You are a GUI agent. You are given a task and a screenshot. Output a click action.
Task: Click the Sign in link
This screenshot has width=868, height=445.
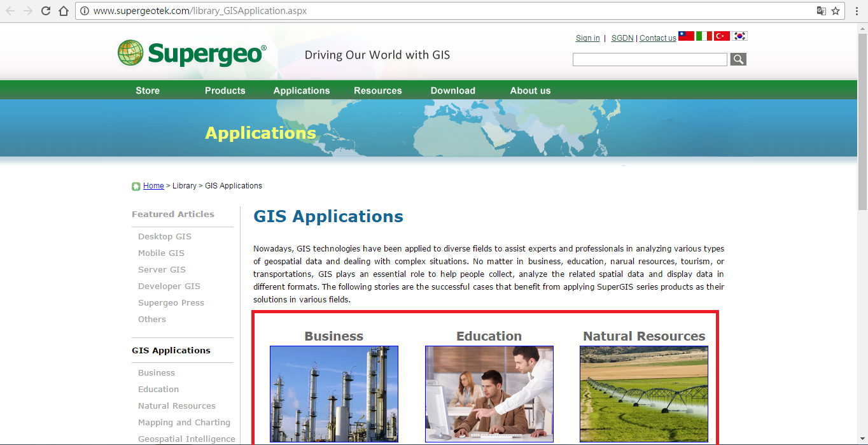coord(587,38)
